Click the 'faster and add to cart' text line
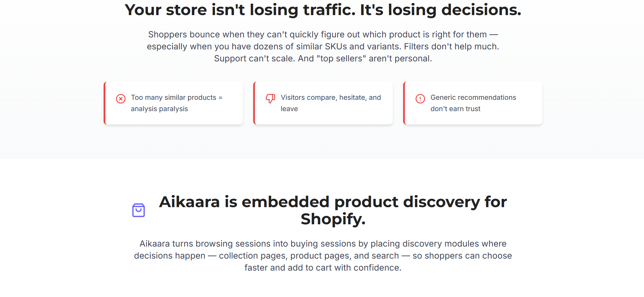The height and width of the screenshot is (297, 644). pyautogui.click(x=323, y=268)
